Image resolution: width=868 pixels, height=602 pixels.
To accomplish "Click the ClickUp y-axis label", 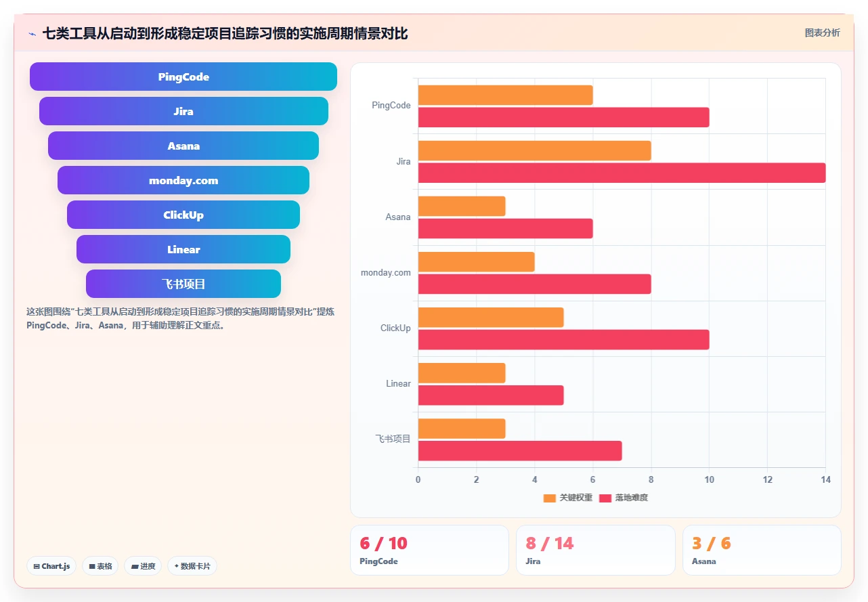I will tap(395, 328).
